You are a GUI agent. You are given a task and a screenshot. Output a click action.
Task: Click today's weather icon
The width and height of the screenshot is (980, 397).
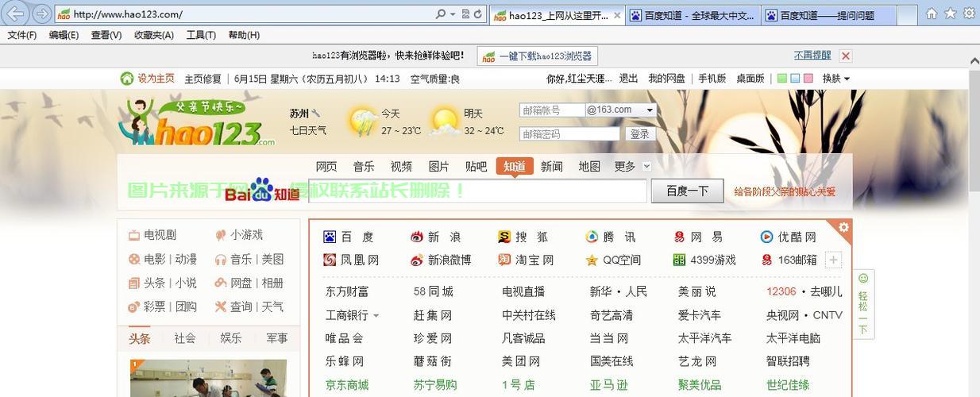tap(364, 121)
